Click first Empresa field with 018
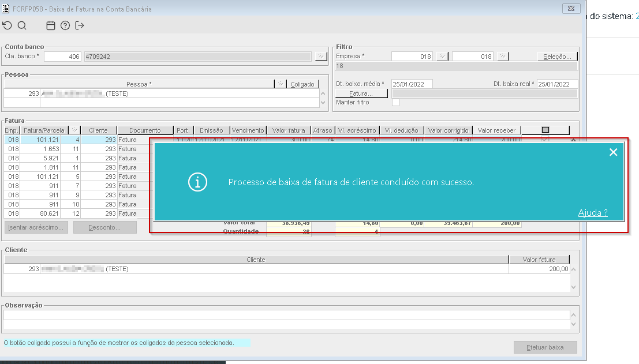 pyautogui.click(x=412, y=56)
